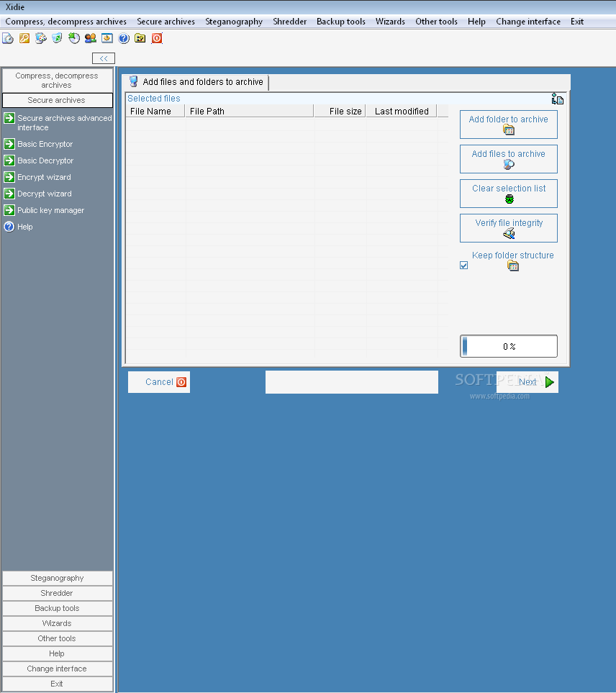This screenshot has height=693, width=616.
Task: Click the blue question mark toolbar icon
Action: [x=124, y=38]
